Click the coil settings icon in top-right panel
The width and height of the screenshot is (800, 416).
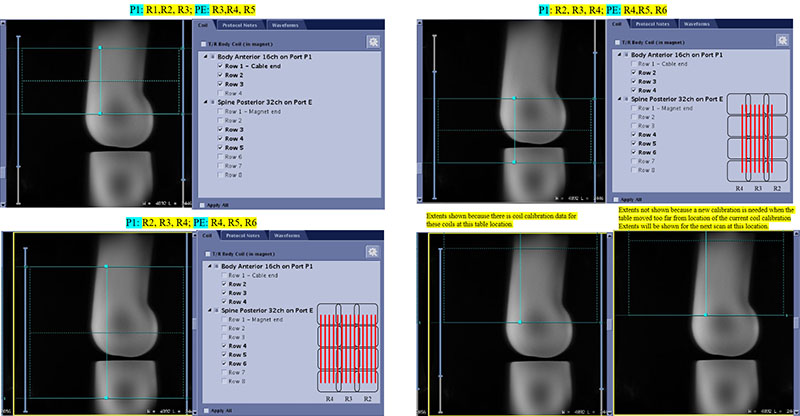coord(782,41)
